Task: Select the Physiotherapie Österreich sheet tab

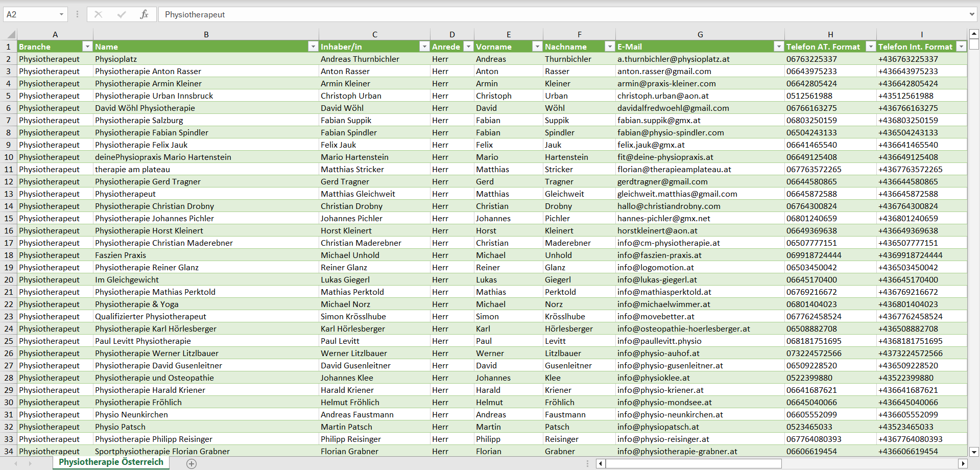Action: [x=111, y=462]
